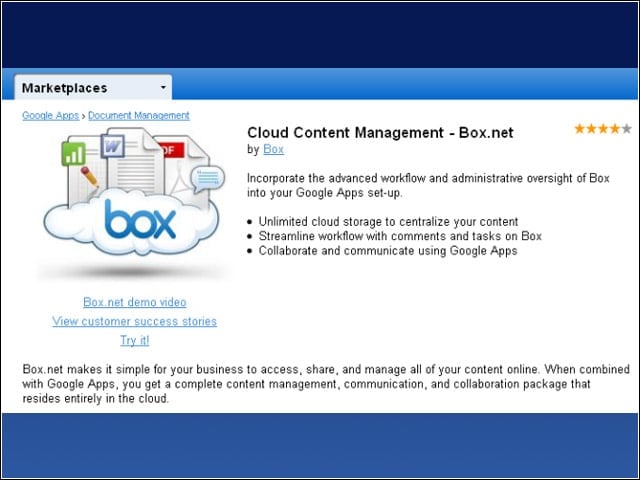This screenshot has height=480, width=640.
Task: Click the Unlimited cloud storage bullet text
Action: [x=388, y=222]
